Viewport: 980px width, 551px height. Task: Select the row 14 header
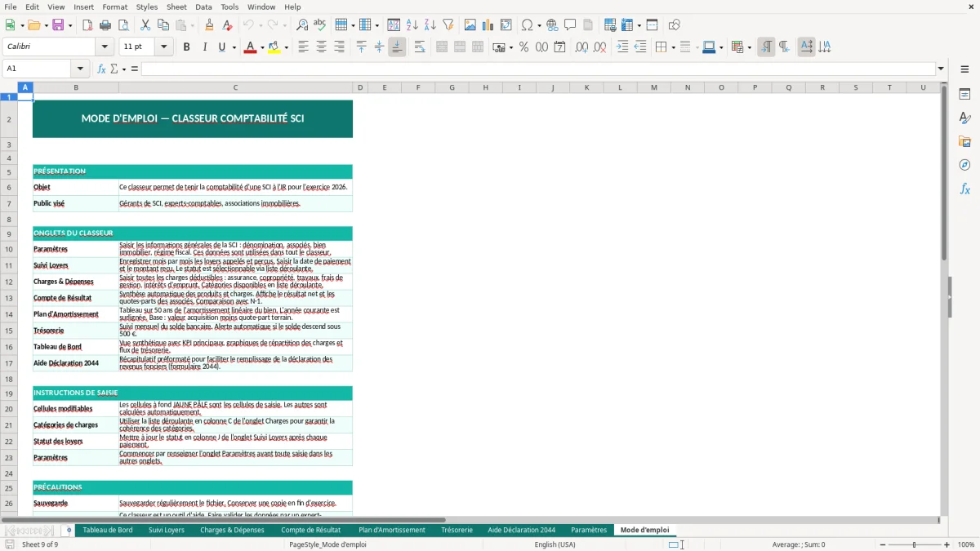pyautogui.click(x=9, y=314)
